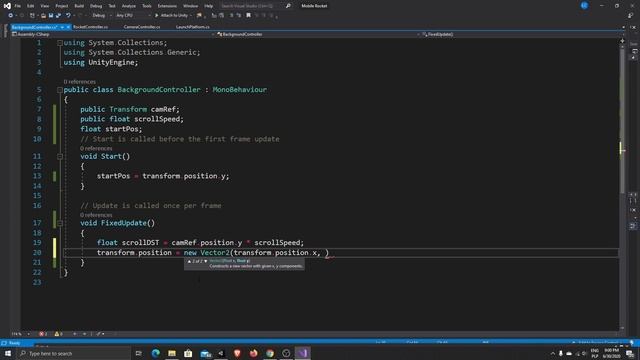Click scrollDST variable on line 19

click(x=140, y=242)
